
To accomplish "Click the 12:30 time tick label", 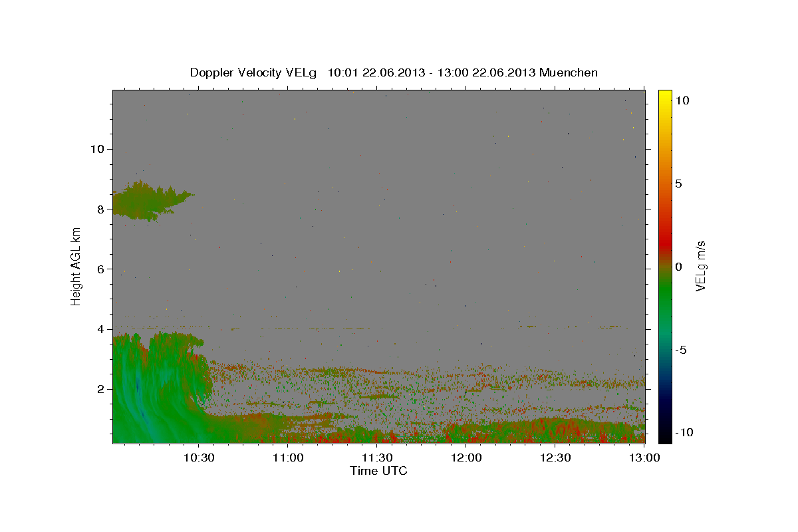I will pyautogui.click(x=555, y=458).
